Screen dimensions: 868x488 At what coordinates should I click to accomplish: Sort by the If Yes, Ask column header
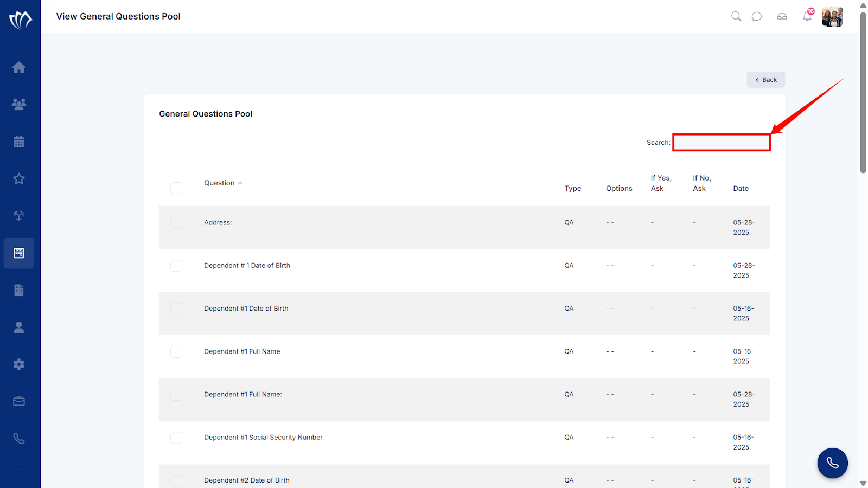point(661,183)
